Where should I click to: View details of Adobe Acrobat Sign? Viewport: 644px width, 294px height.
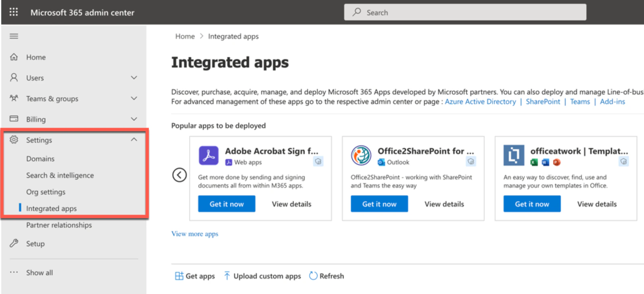tap(291, 204)
